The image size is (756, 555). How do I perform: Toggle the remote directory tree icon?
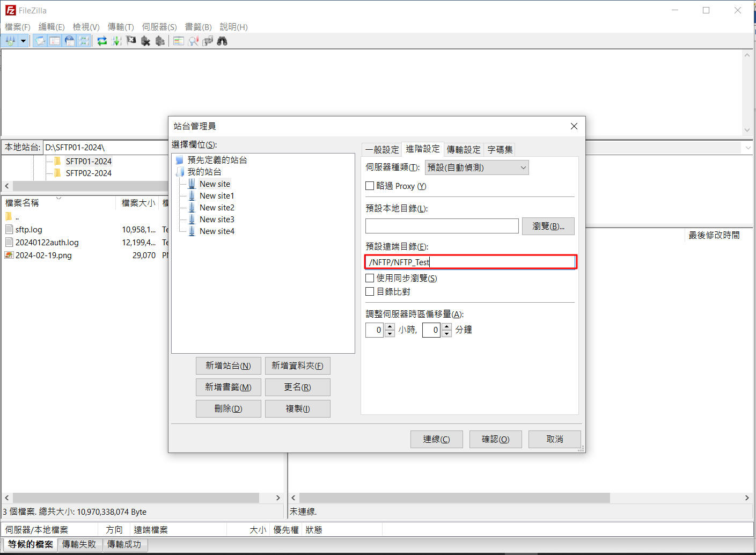pyautogui.click(x=69, y=41)
